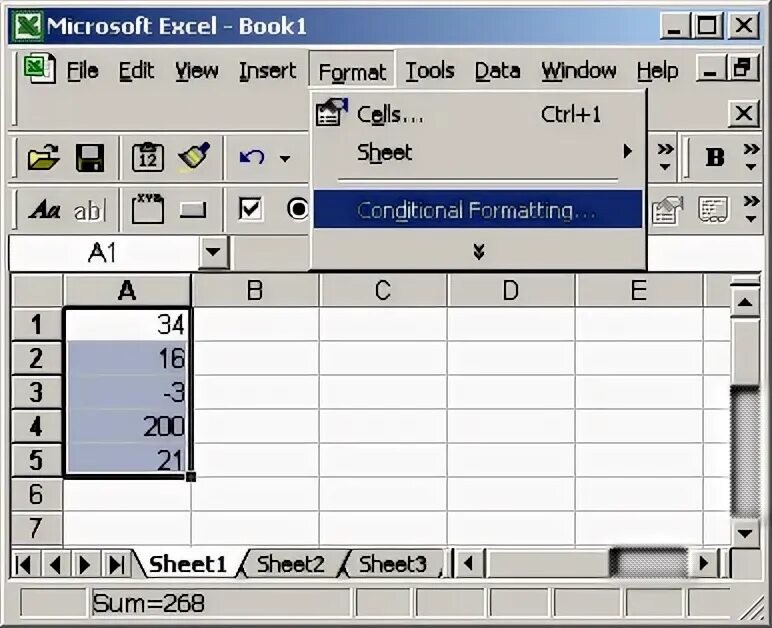Click cell containing 16

point(128,358)
